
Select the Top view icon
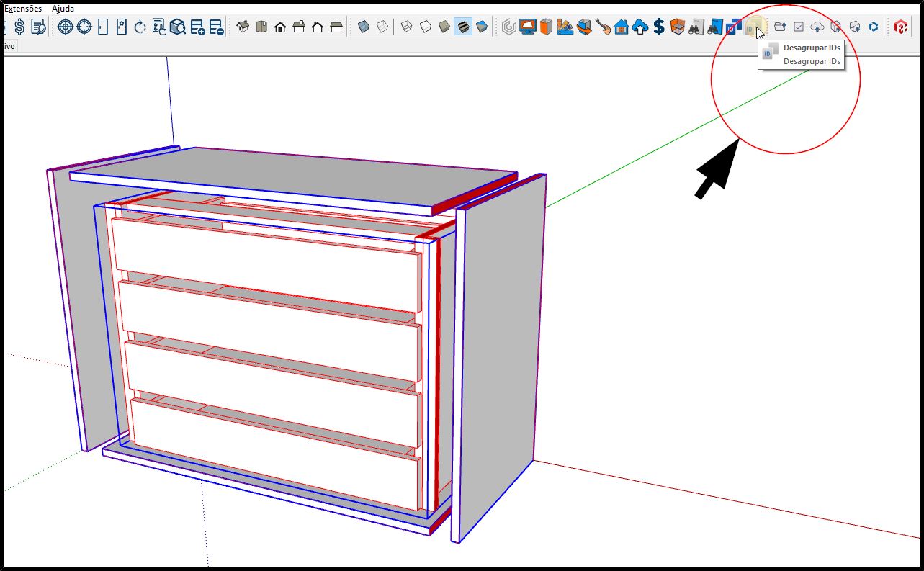point(261,27)
